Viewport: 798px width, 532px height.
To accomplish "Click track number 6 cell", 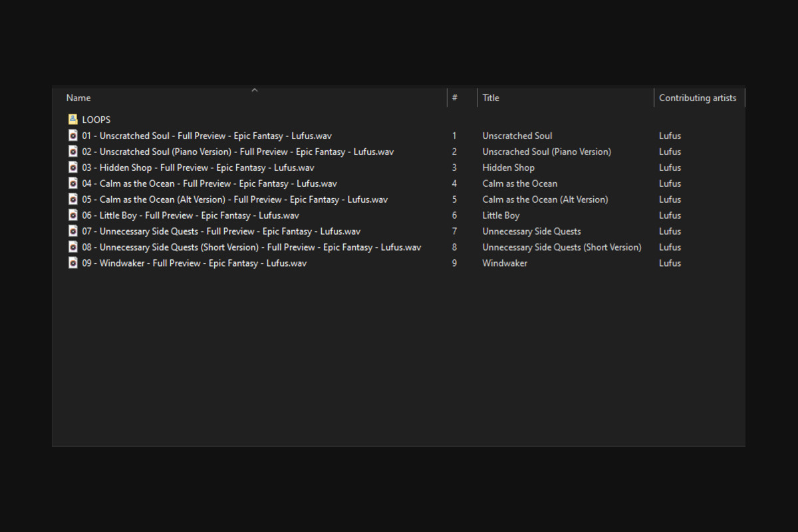I will pos(455,215).
